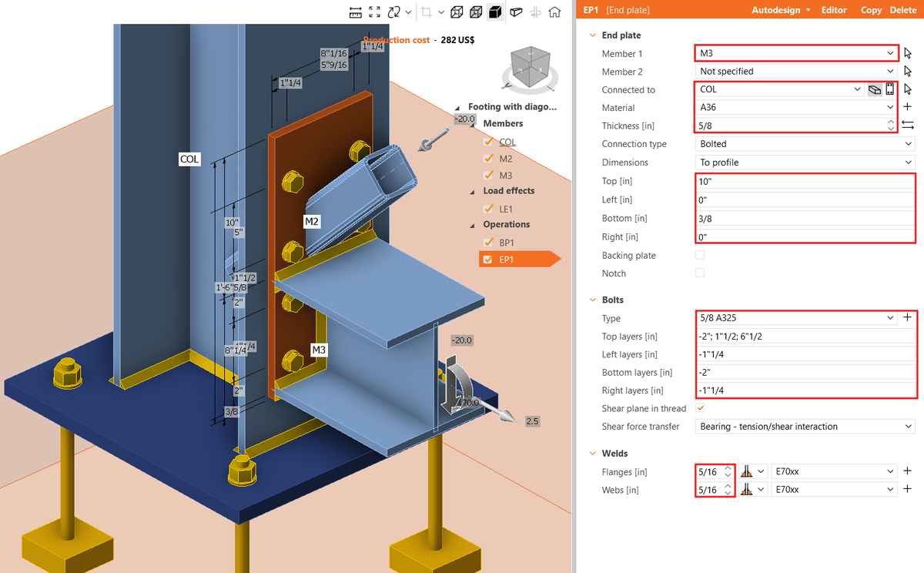Click the sliced model view icon
924x573 pixels.
(517, 12)
